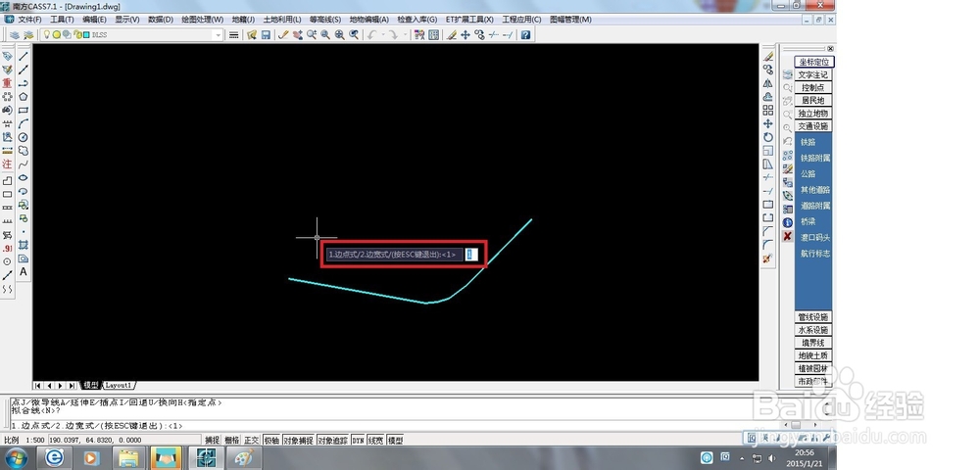Viewport: 980px width, 470px height.
Task: Click the Layer manager icon
Action: [x=15, y=35]
